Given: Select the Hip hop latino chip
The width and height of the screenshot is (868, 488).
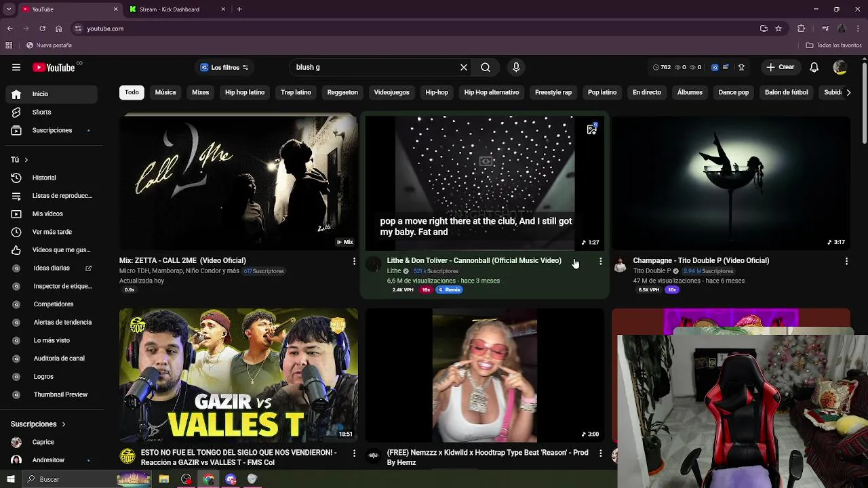Looking at the screenshot, I should (245, 92).
